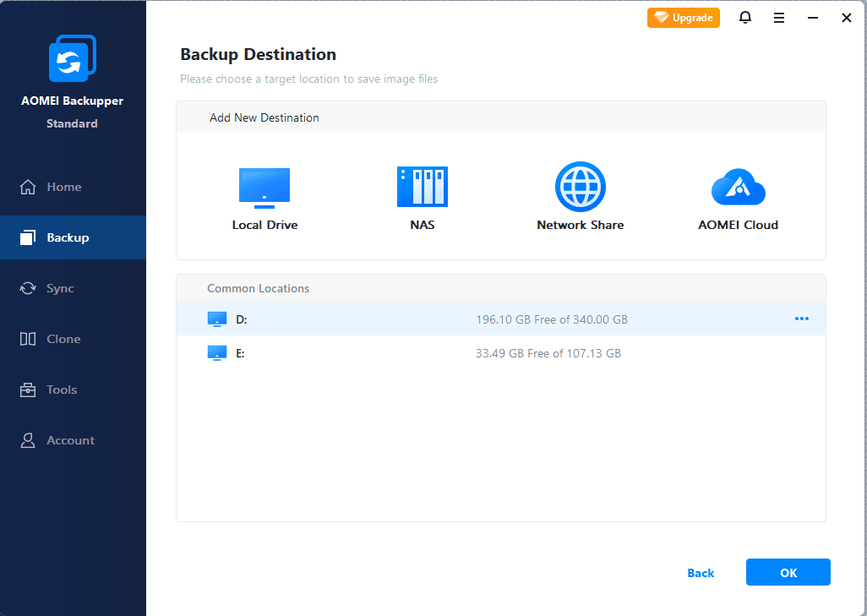Confirm with the OK button

coord(788,572)
